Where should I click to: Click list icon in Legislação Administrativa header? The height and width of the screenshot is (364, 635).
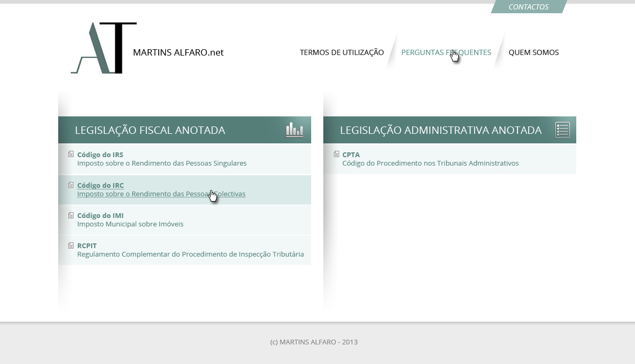click(x=562, y=130)
